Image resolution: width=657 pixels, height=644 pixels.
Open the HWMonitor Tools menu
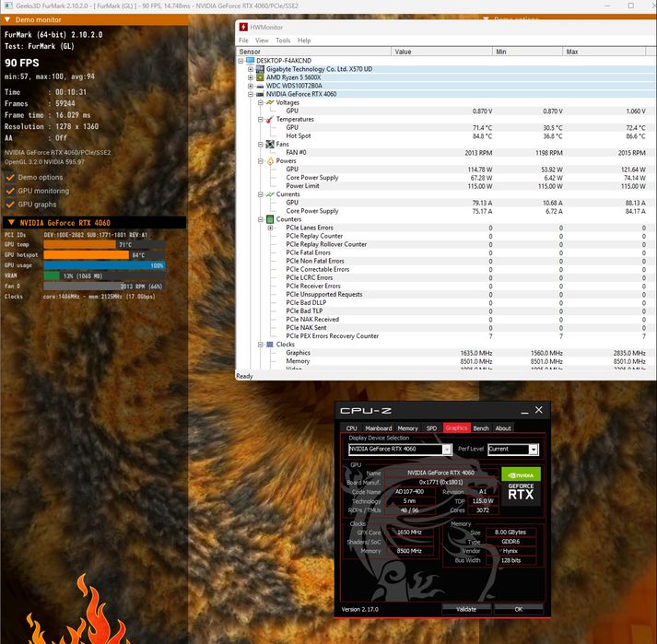point(283,41)
